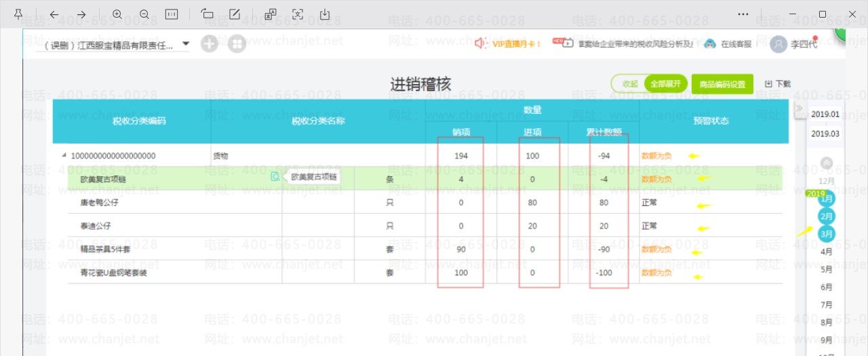Image resolution: width=868 pixels, height=356 pixels.
Task: Save image with the download arrow icon
Action: (x=325, y=14)
